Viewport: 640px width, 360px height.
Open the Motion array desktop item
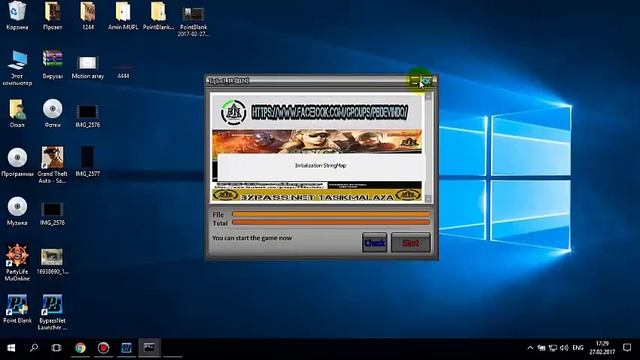click(87, 67)
